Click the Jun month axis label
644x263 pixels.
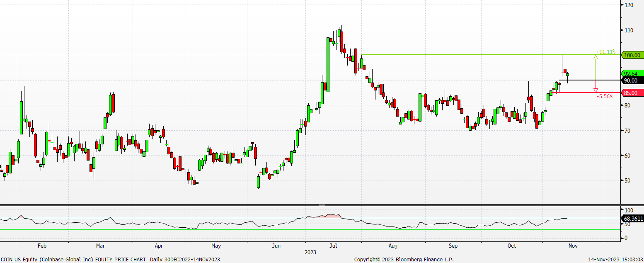[276, 246]
